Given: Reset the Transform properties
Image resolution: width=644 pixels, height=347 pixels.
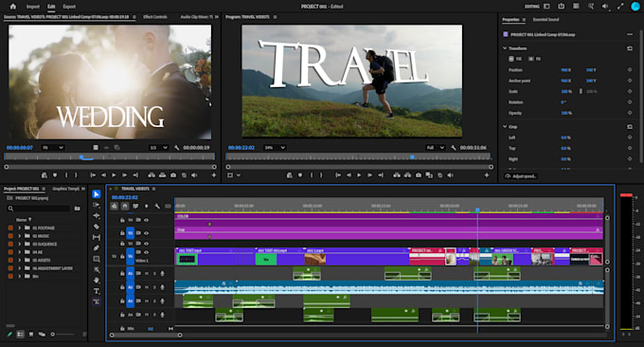Looking at the screenshot, I should coord(630,48).
